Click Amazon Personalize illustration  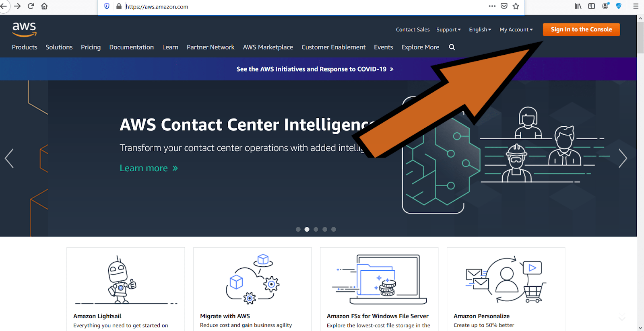(506, 280)
